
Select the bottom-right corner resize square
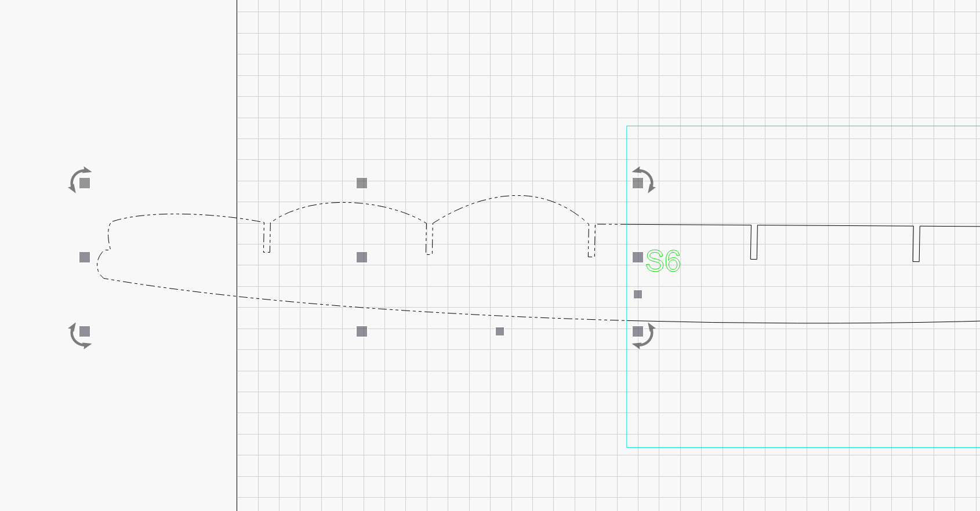638,331
